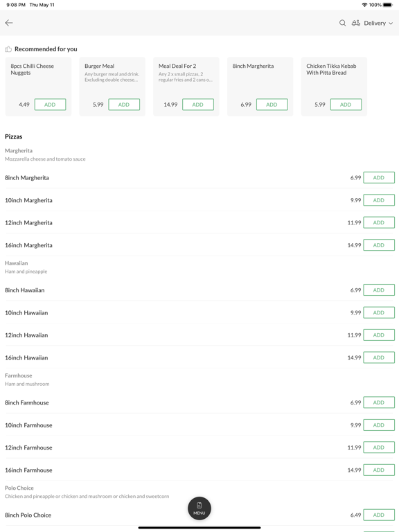The image size is (399, 532).
Task: Tap the Wi-Fi status icon
Action: [x=364, y=5]
